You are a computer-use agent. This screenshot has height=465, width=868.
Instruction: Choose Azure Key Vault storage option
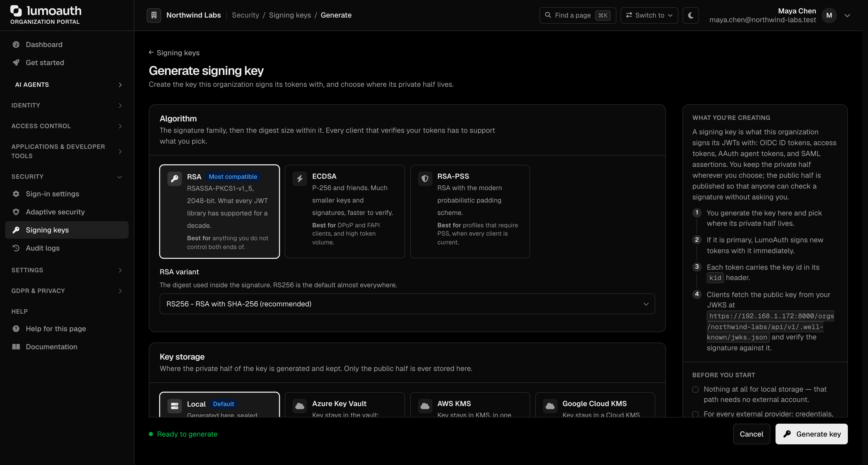[x=345, y=405]
